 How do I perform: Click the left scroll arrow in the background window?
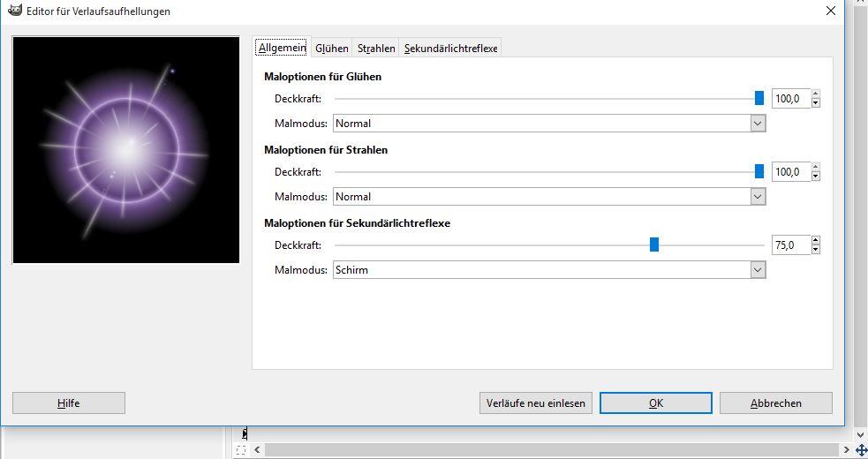click(257, 449)
